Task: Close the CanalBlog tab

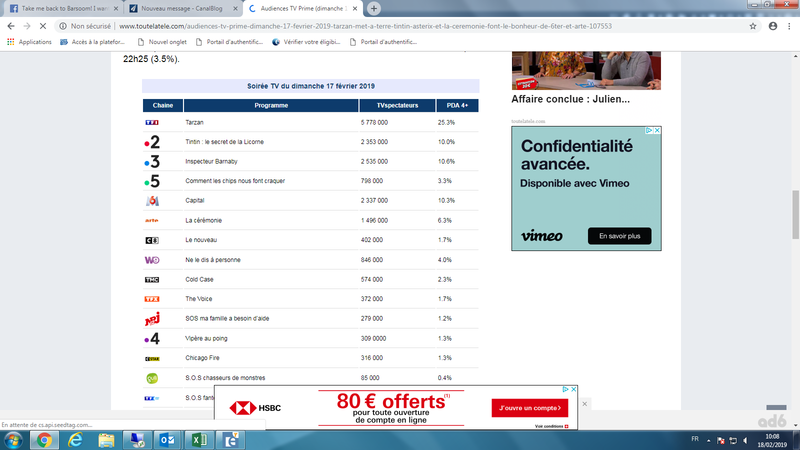Action: coord(235,9)
